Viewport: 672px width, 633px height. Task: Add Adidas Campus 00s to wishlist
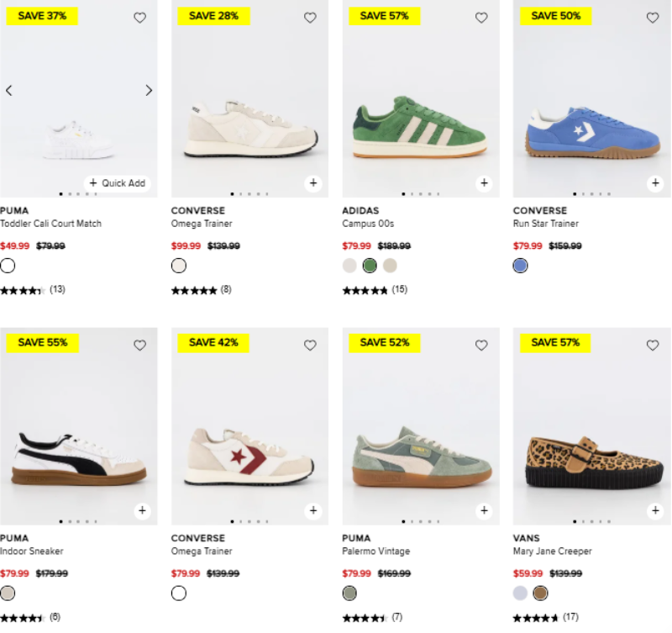(x=481, y=18)
